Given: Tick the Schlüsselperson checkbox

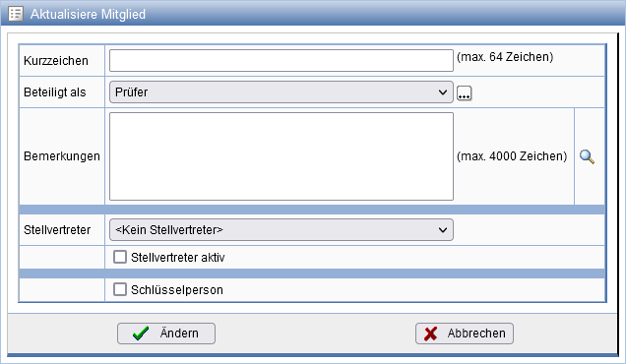Looking at the screenshot, I should (x=120, y=289).
